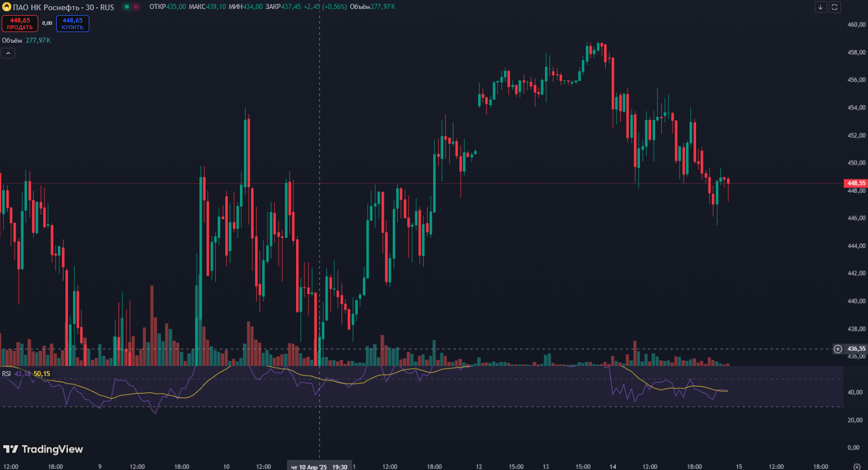Click the TradingView logo
The image size is (868, 470).
pos(43,449)
